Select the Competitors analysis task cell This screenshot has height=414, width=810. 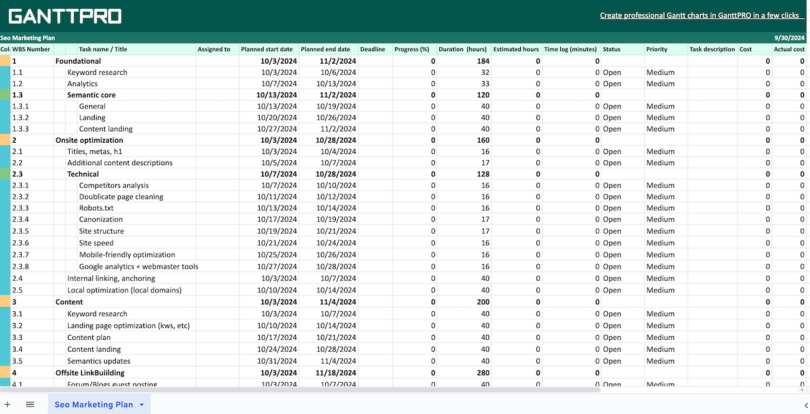click(113, 185)
